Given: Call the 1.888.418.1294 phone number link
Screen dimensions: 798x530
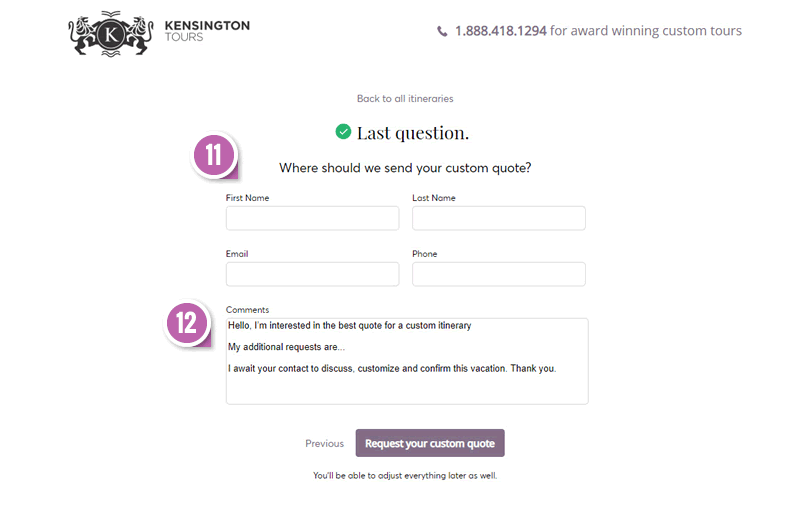Looking at the screenshot, I should pos(501,31).
